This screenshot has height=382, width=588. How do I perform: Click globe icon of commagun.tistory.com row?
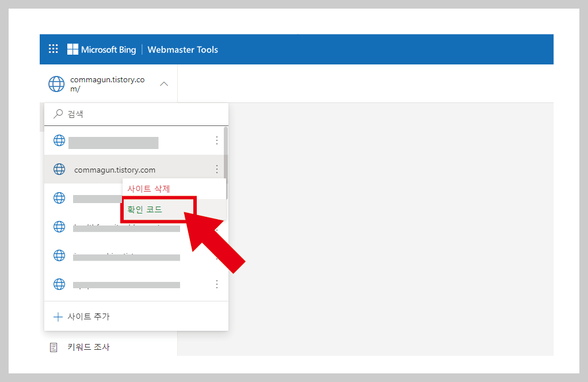59,170
